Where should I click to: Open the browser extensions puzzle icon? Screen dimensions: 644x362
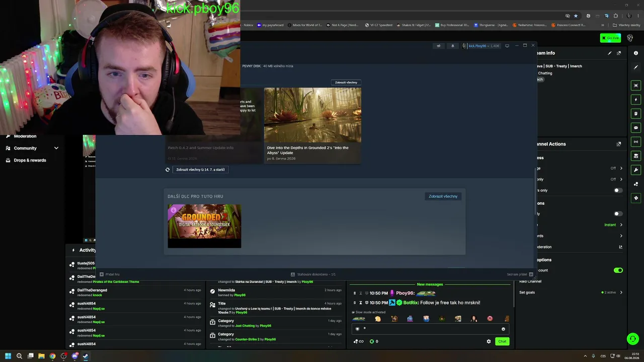pos(615,16)
